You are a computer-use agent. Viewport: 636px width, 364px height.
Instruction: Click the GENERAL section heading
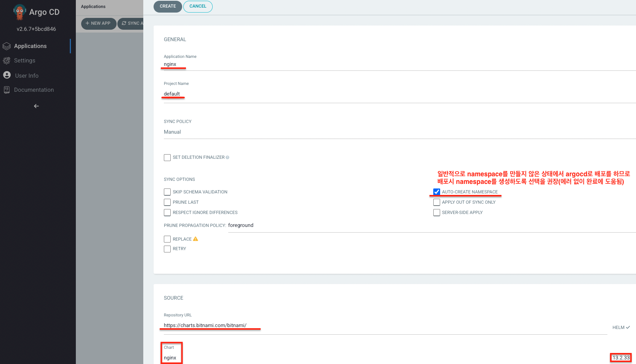(x=175, y=40)
